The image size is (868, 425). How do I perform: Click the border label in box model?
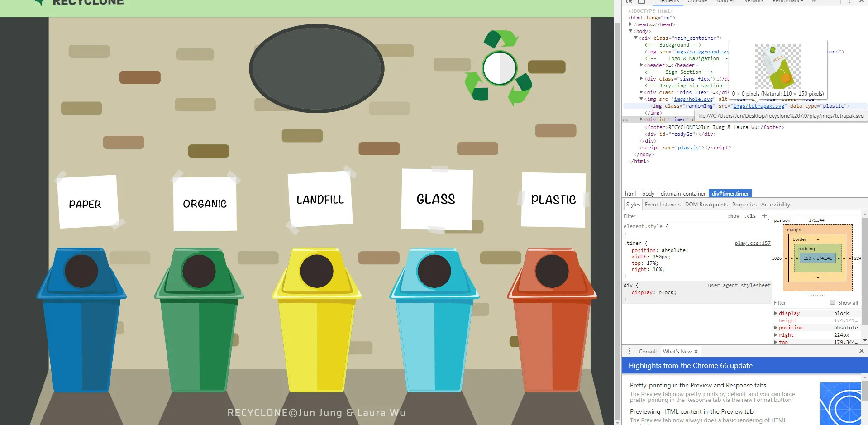pyautogui.click(x=799, y=239)
